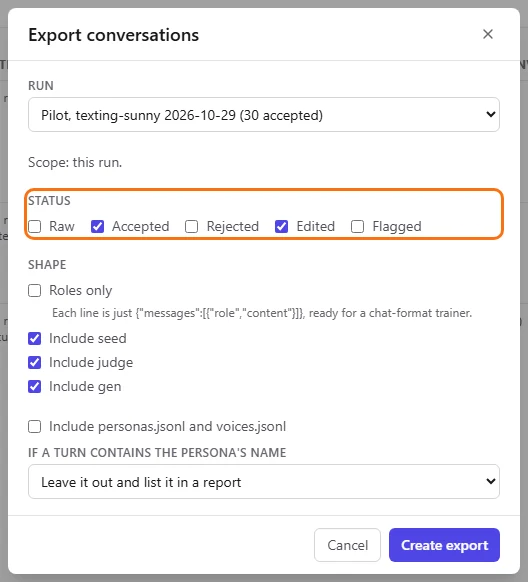Click the STATUS section label
The image size is (528, 582).
pos(49,201)
